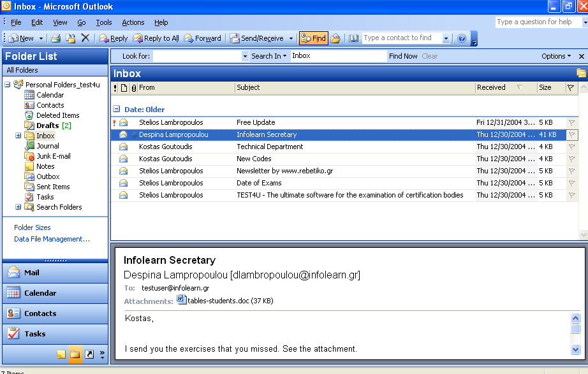This screenshot has height=374, width=588.
Task: Open the Actions menu
Action: pyautogui.click(x=133, y=22)
